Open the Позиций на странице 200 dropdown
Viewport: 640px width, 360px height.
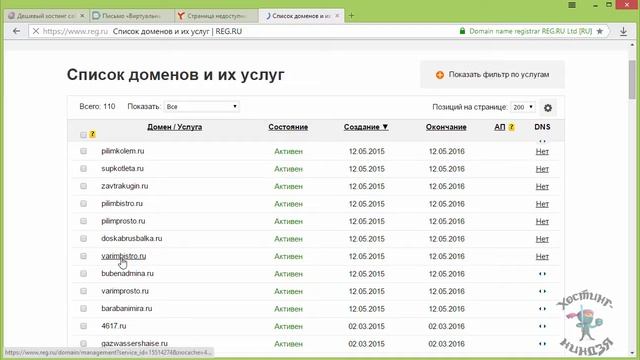[523, 107]
